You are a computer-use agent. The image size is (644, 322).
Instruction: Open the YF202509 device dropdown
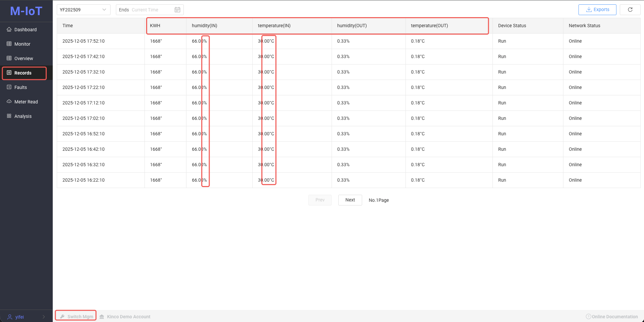click(83, 10)
